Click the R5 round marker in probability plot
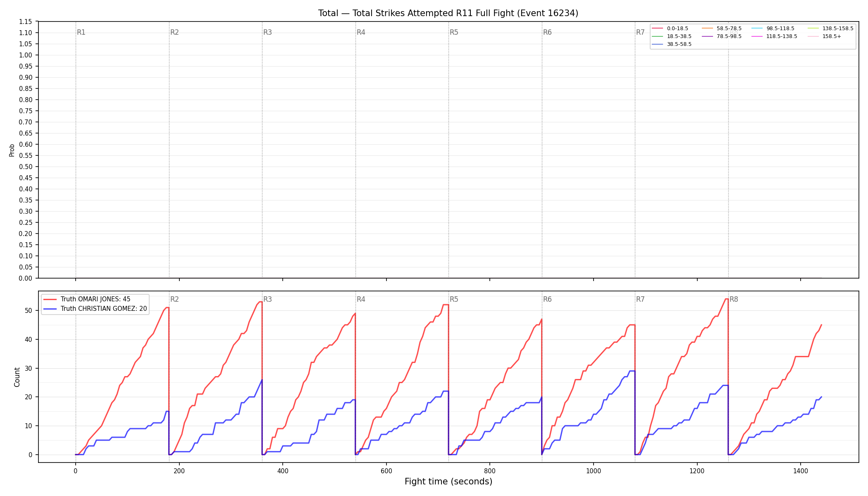The width and height of the screenshot is (868, 496). (454, 32)
